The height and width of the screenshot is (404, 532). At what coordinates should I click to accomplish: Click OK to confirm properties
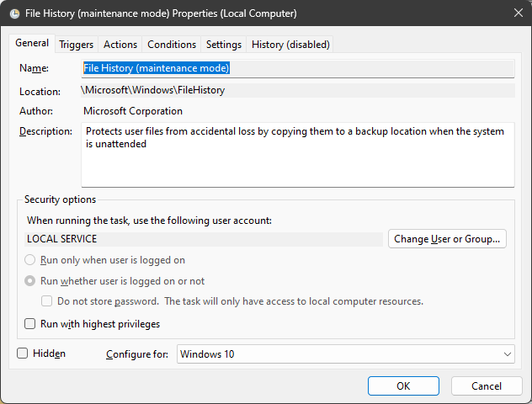coord(403,386)
